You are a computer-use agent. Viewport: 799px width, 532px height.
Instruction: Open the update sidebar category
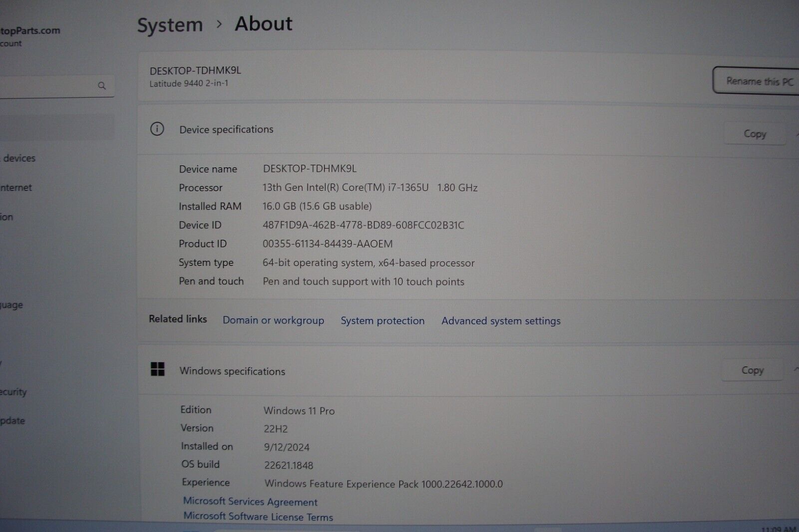[12, 421]
